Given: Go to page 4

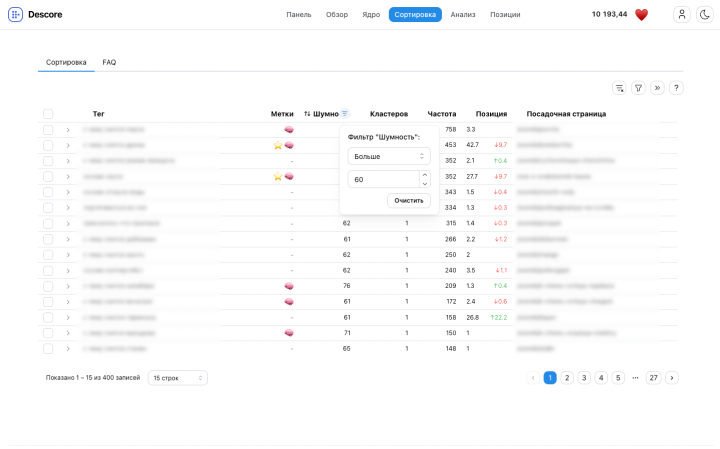Looking at the screenshot, I should 601,378.
